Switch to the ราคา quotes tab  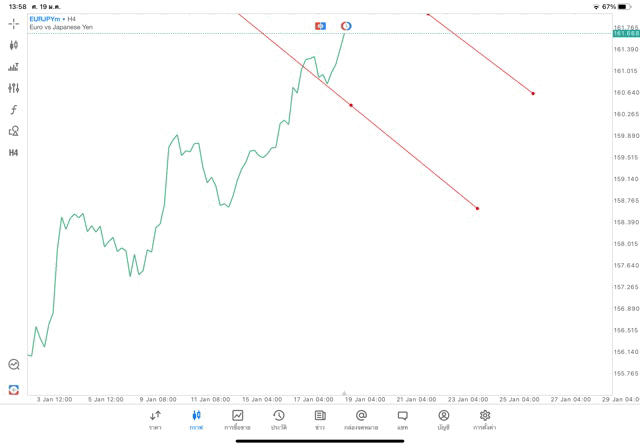(155, 419)
